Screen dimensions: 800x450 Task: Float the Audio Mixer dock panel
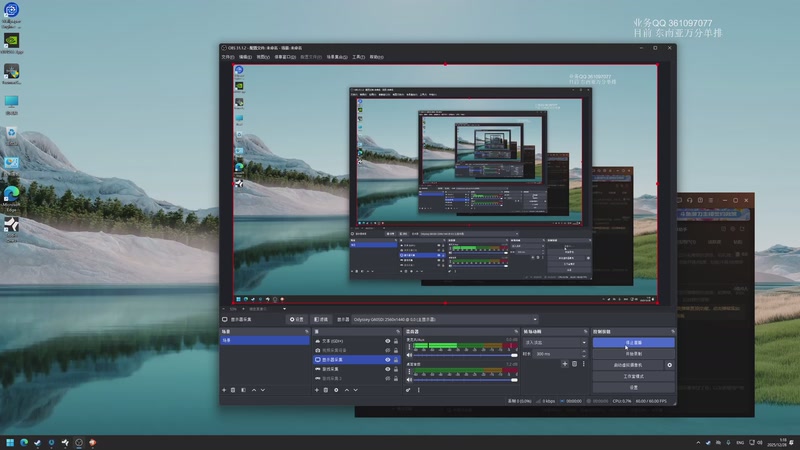click(516, 332)
